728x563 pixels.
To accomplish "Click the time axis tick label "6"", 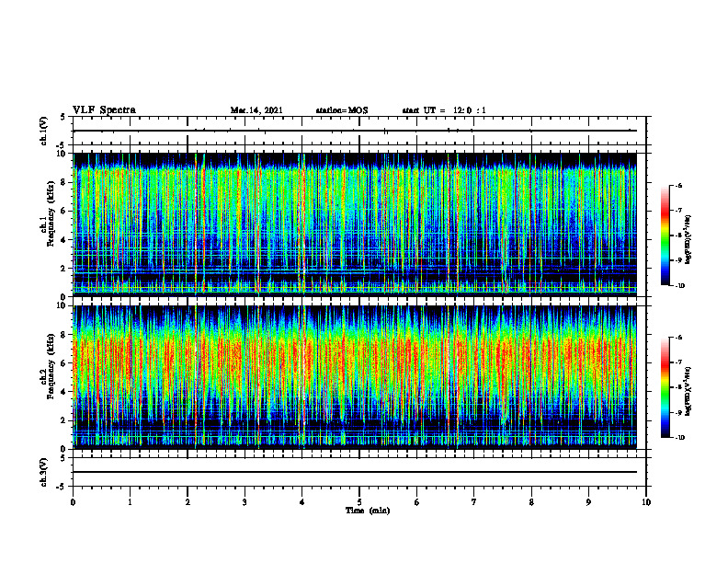I will (417, 502).
